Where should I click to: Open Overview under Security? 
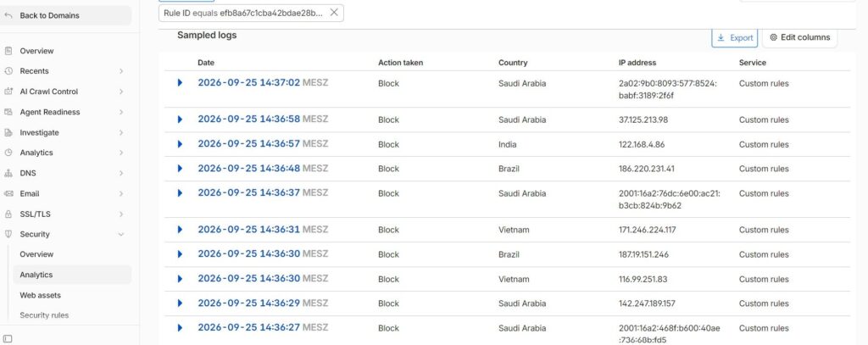[x=36, y=254]
